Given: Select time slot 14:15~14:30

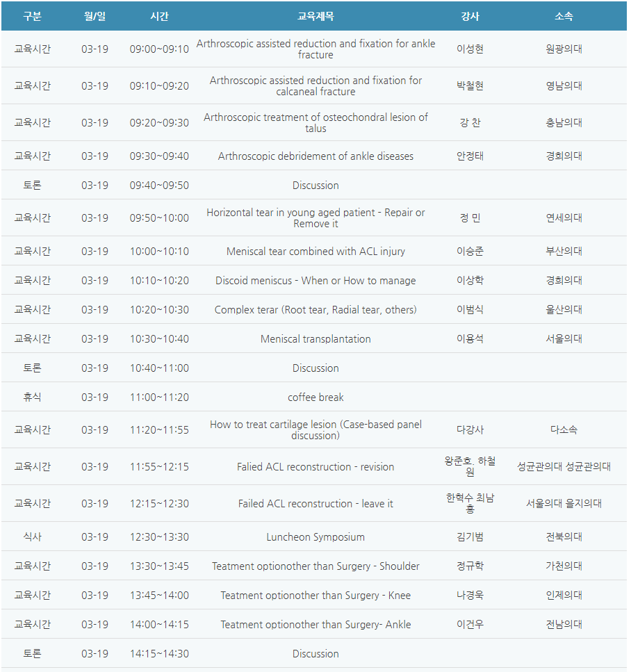Looking at the screenshot, I should [159, 653].
